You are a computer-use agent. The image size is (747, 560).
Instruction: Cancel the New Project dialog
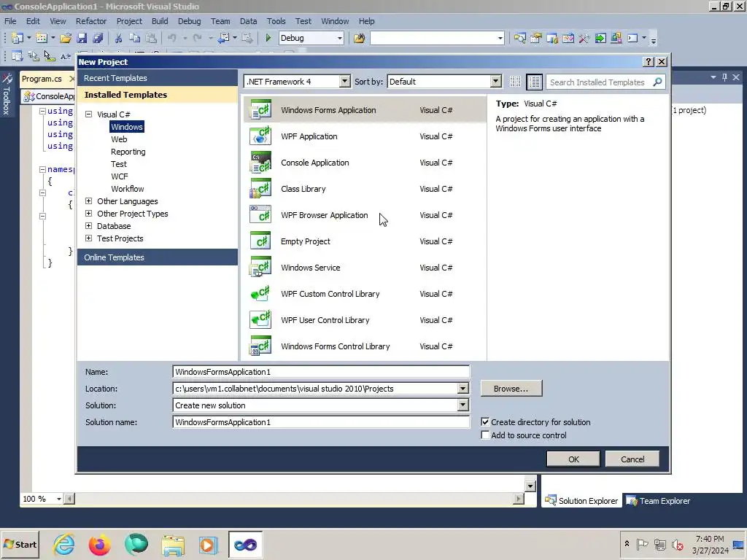632,459
